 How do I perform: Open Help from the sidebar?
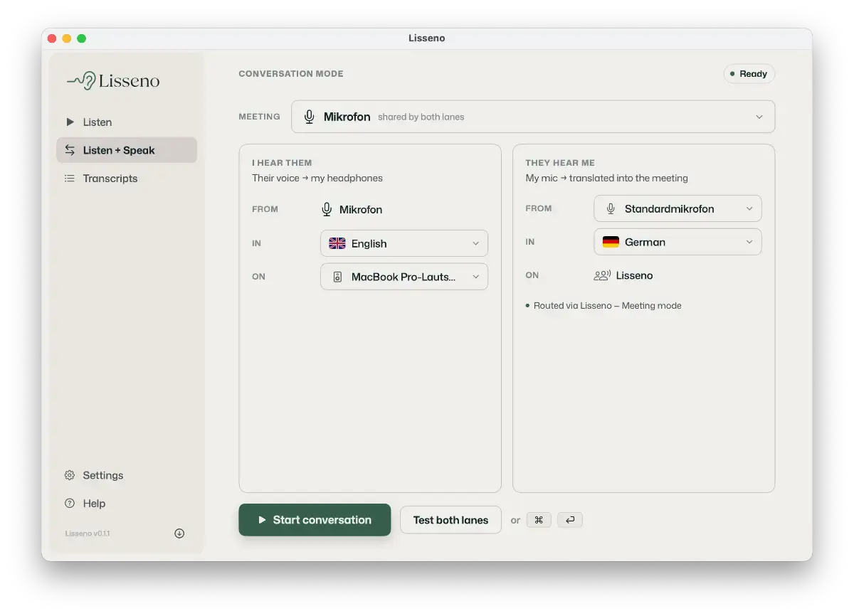127,503
